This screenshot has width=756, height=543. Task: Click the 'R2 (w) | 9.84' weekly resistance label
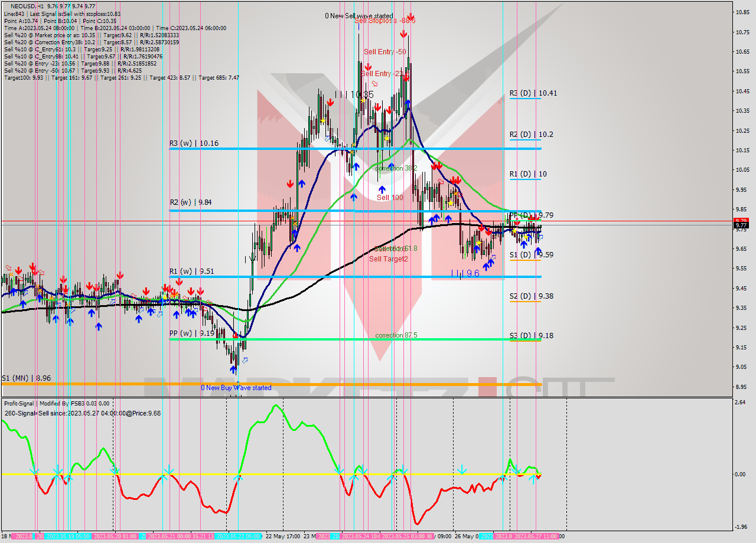tap(190, 202)
